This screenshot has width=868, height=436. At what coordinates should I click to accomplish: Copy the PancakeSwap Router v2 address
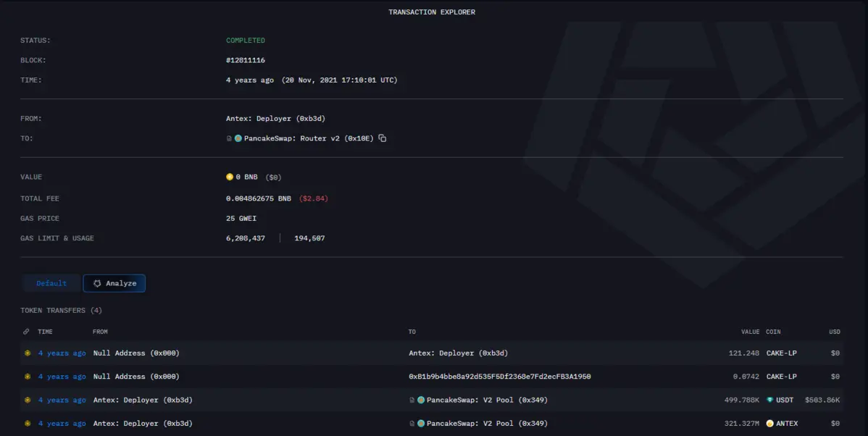coord(383,138)
